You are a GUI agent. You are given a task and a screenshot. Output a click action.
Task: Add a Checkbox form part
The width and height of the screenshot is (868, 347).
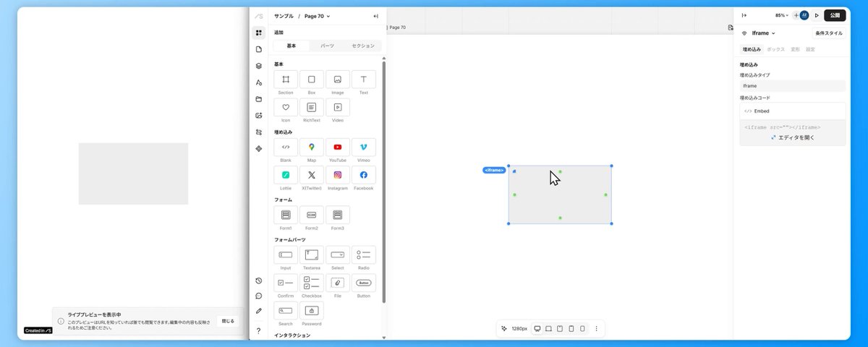click(312, 283)
